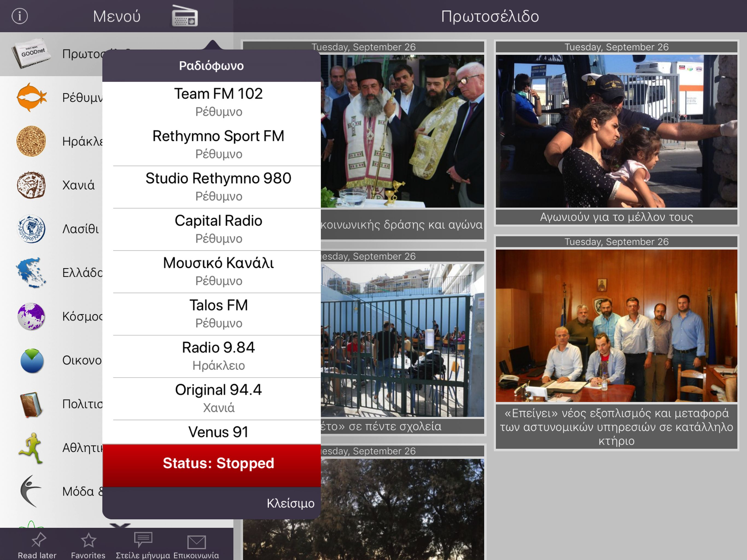747x560 pixels.
Task: Open headline ending σε πέντε σχολεία
Action: [x=402, y=426]
